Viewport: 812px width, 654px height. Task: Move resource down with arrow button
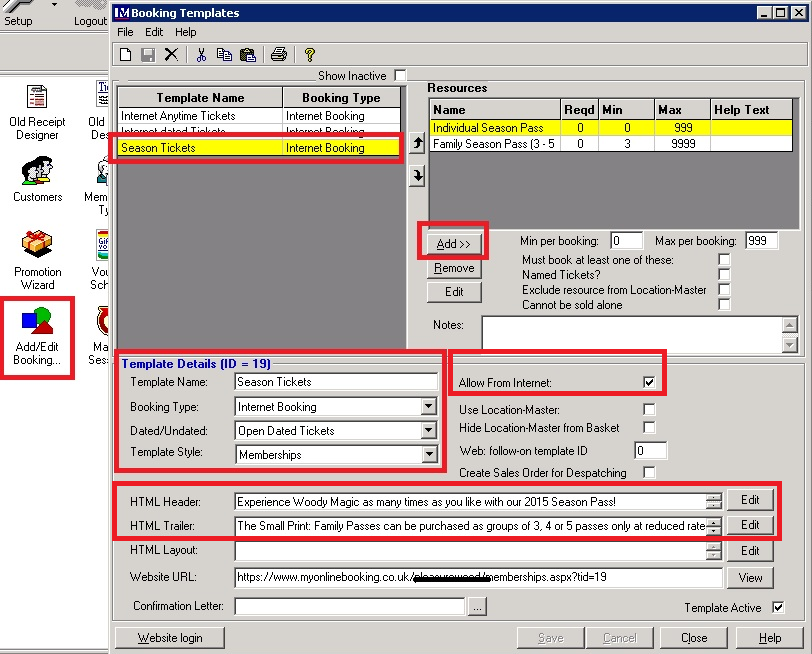[417, 176]
